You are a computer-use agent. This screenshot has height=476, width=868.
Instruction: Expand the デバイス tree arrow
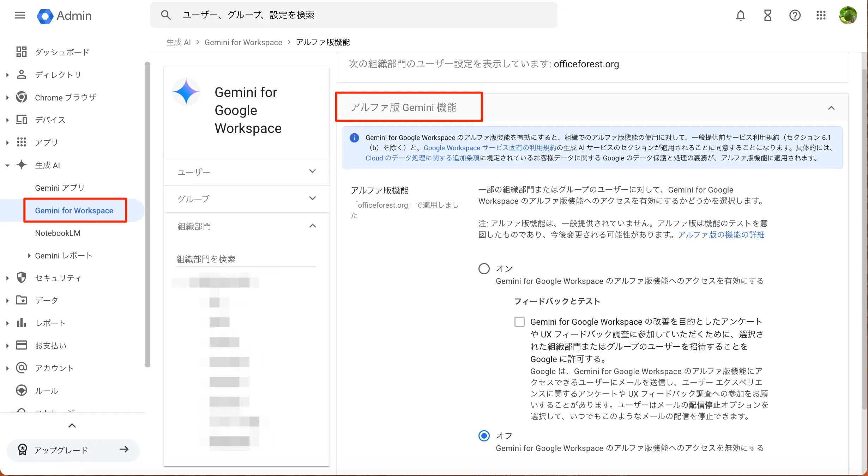coord(7,120)
